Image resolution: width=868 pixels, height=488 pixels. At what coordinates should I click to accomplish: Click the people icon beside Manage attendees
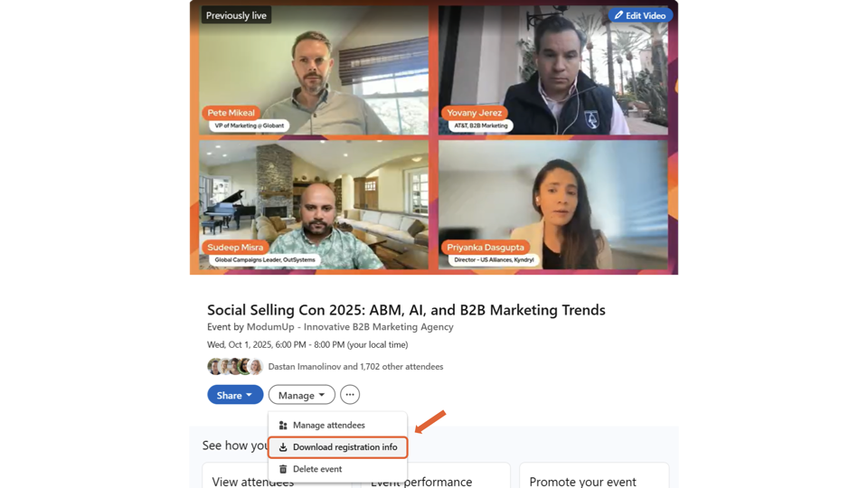(283, 425)
